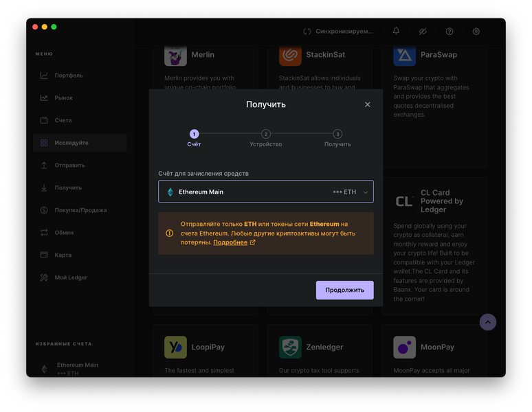Open the MoonPay app tile
The height and width of the screenshot is (412, 532).
pyautogui.click(x=434, y=351)
